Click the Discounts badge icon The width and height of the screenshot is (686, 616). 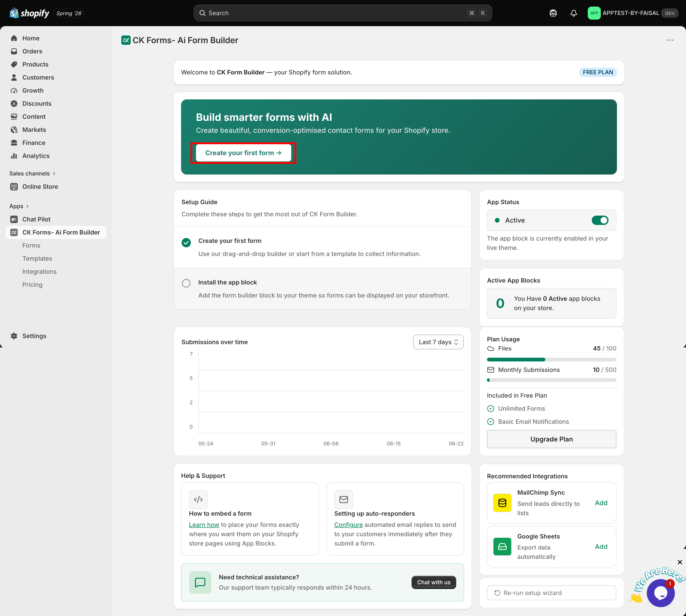pyautogui.click(x=14, y=104)
